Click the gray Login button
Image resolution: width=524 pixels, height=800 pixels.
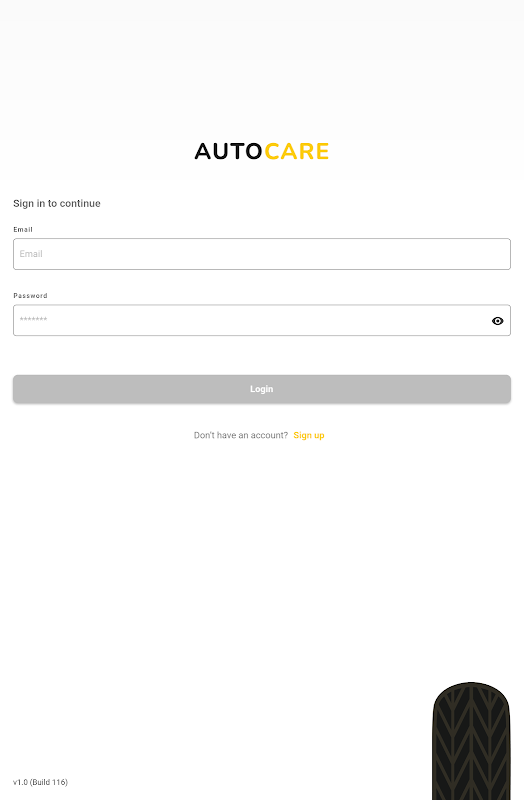262,389
